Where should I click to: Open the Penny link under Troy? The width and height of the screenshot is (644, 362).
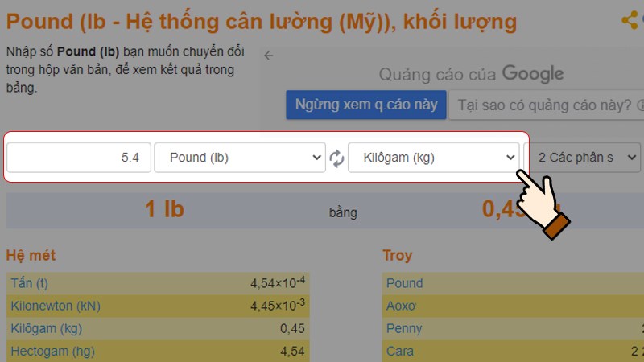[x=404, y=328]
